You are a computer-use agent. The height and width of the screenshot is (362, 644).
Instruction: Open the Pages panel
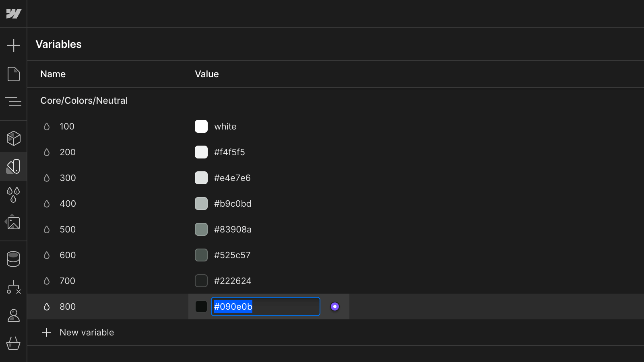(14, 74)
